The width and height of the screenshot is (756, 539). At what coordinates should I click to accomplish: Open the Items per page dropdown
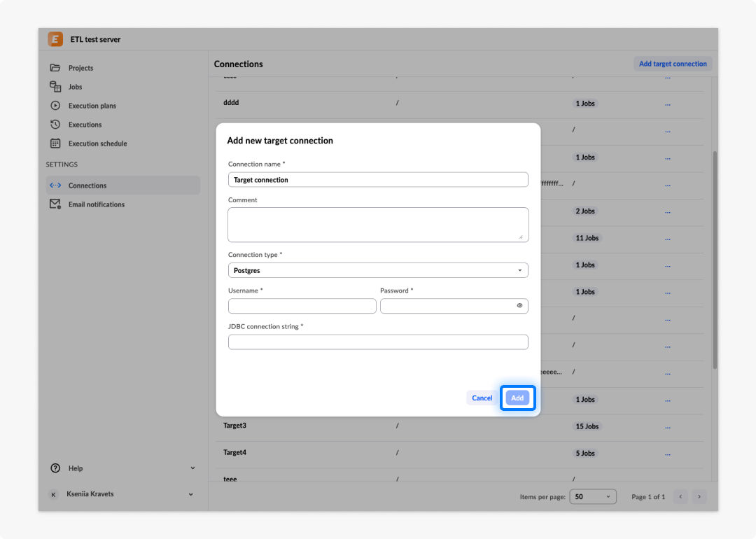tap(593, 496)
